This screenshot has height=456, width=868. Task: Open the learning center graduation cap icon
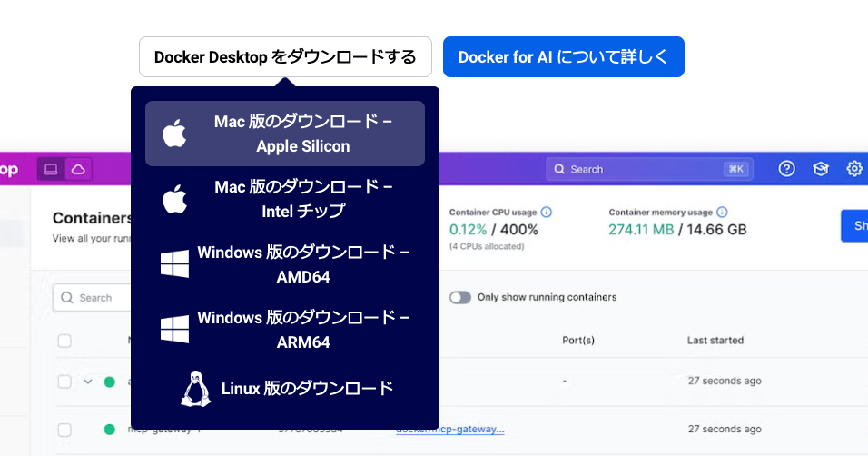coord(821,169)
